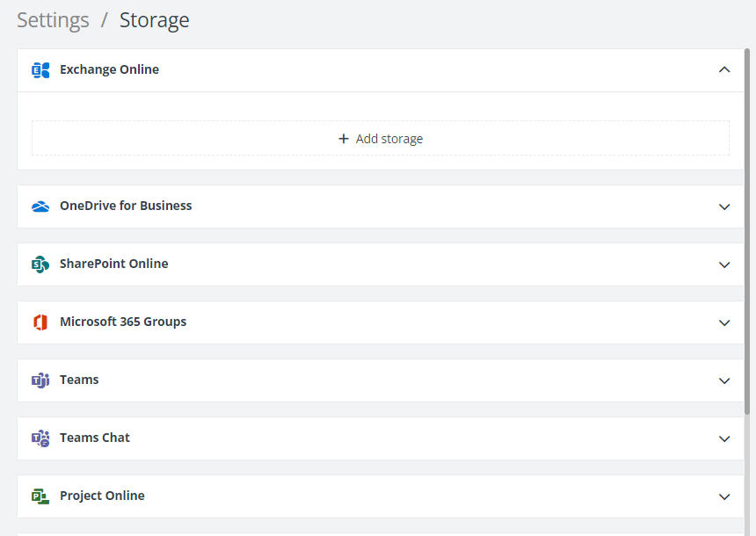Click the Exchange Online service icon
Viewport: 756px width, 536px height.
point(40,69)
